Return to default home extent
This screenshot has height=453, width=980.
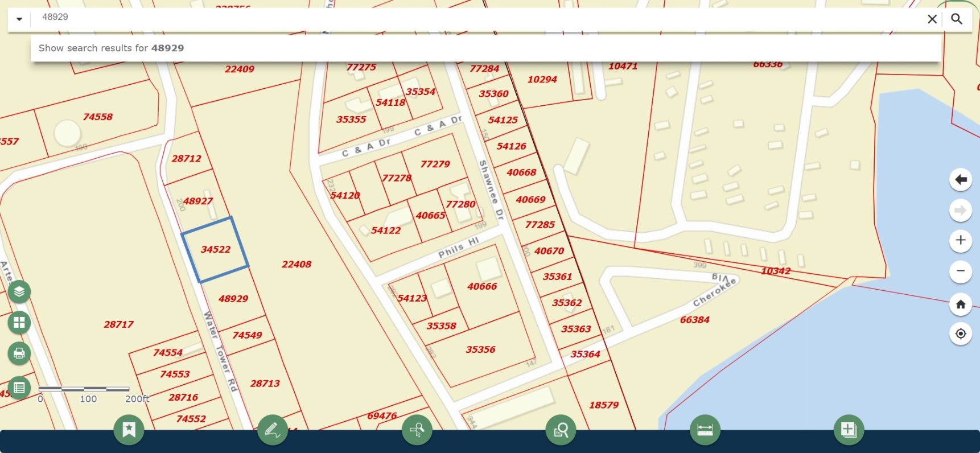961,304
